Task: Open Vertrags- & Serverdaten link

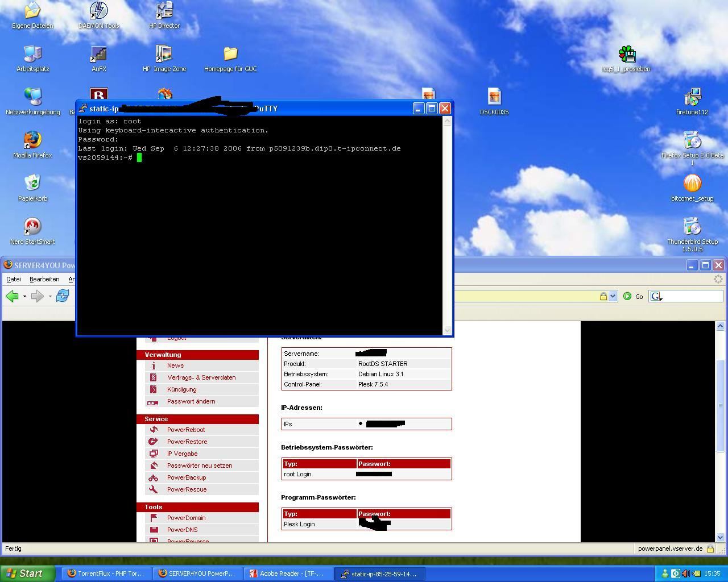Action: pos(201,377)
